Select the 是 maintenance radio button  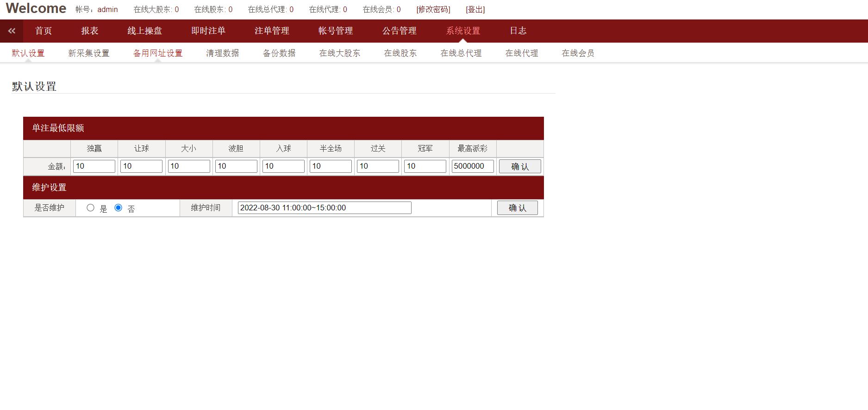[x=90, y=208]
